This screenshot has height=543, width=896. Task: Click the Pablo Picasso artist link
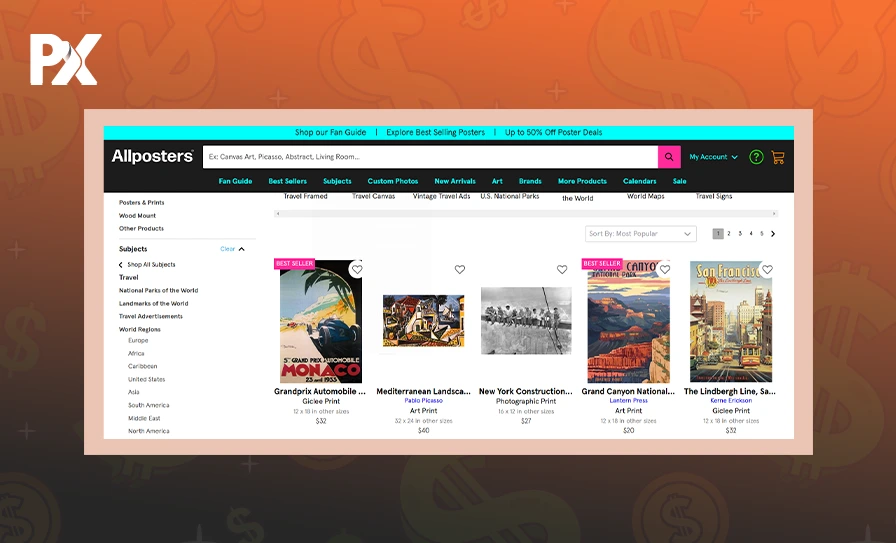(x=423, y=401)
